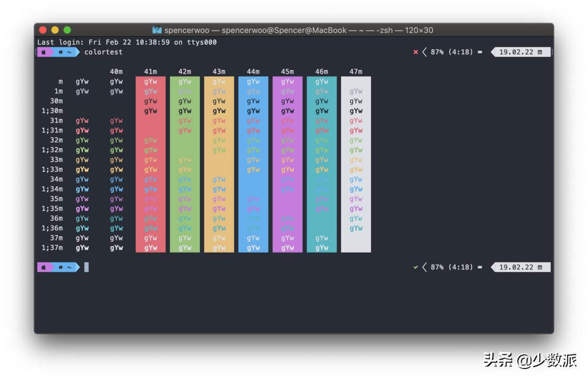This screenshot has height=379, width=588.
Task: Click the '1;35m' row label
Action: tap(52, 208)
